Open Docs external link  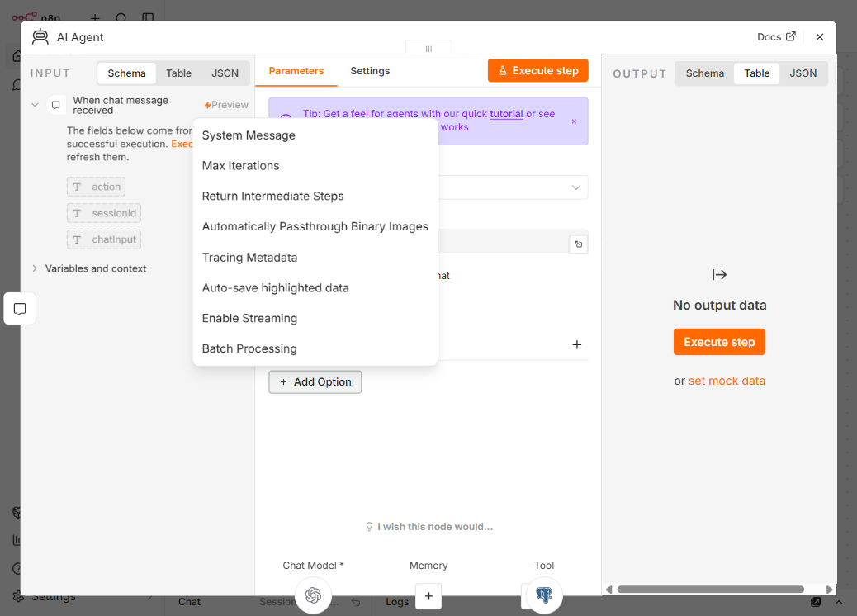tap(776, 36)
